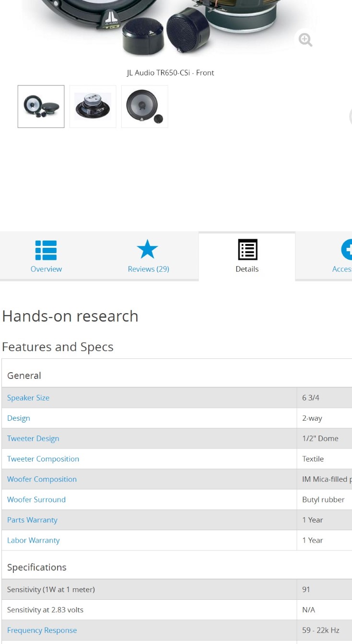Click the Labor Warranty link

click(34, 540)
